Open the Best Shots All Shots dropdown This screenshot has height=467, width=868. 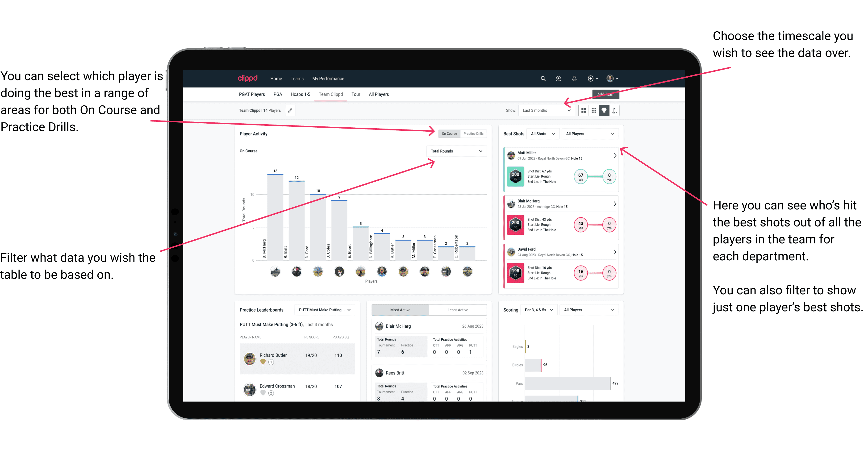543,133
